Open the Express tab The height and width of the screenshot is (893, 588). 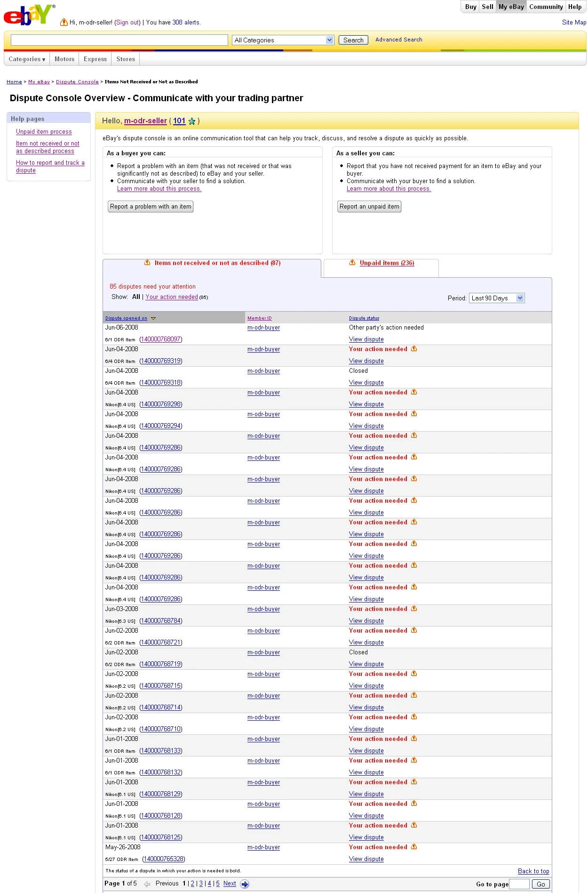(x=95, y=59)
